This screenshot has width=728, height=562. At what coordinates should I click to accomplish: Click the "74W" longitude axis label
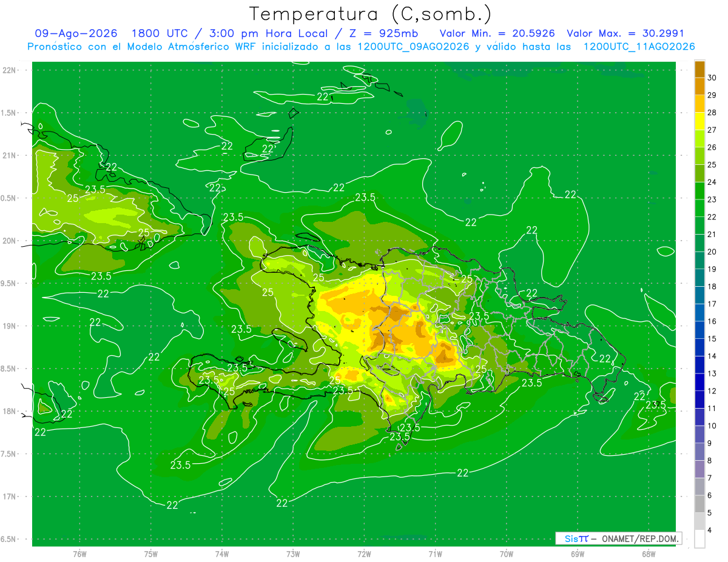222,554
